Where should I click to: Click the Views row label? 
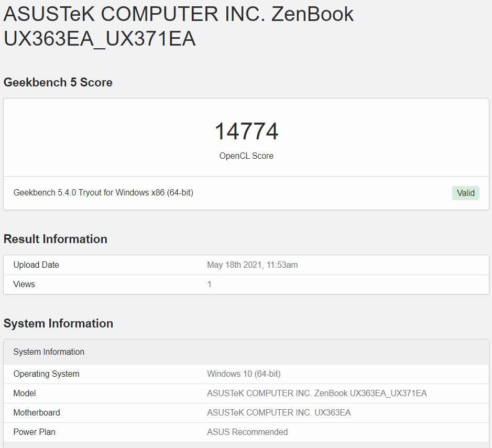[x=24, y=284]
